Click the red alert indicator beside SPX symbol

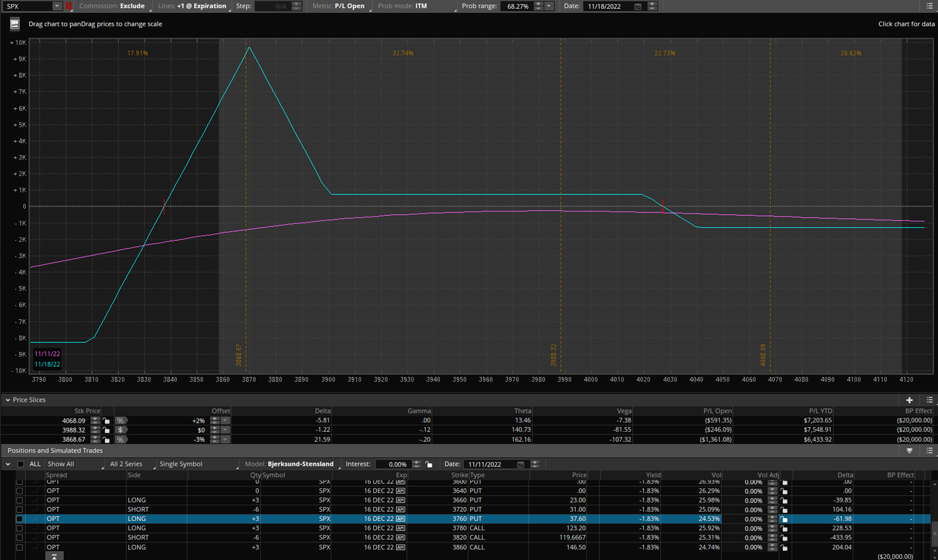point(69,6)
